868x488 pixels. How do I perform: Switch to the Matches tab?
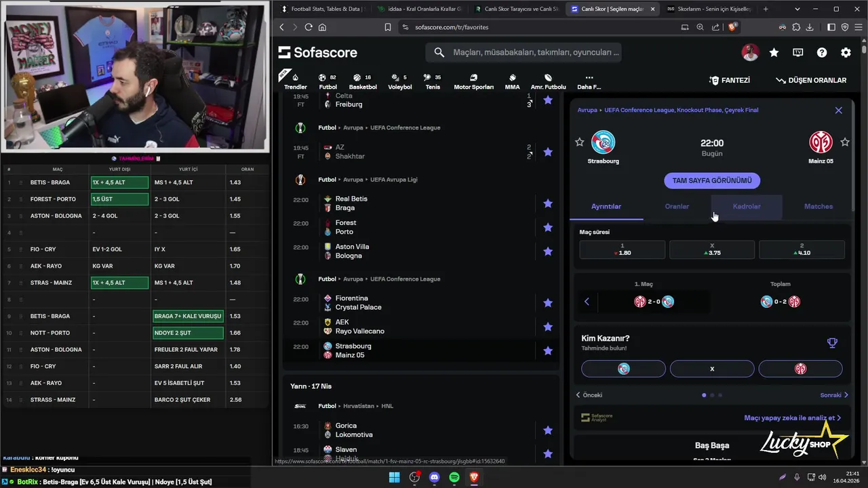click(818, 207)
